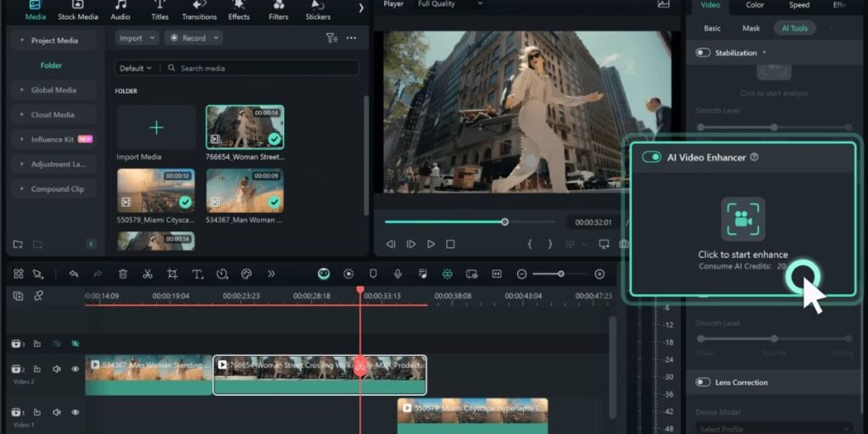Show track 3 via the green crossed-eye icon
Image resolution: width=868 pixels, height=434 pixels.
[x=75, y=344]
